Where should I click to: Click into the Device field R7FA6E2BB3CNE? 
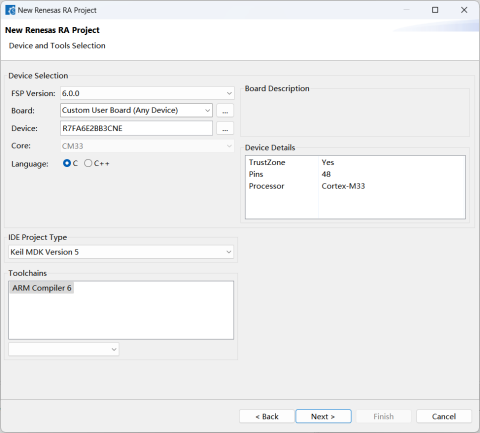136,128
